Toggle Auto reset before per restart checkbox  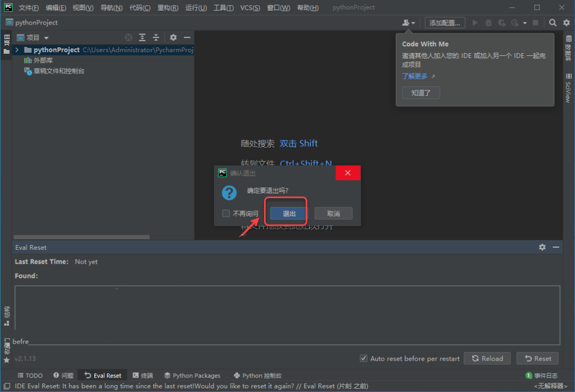tap(364, 358)
